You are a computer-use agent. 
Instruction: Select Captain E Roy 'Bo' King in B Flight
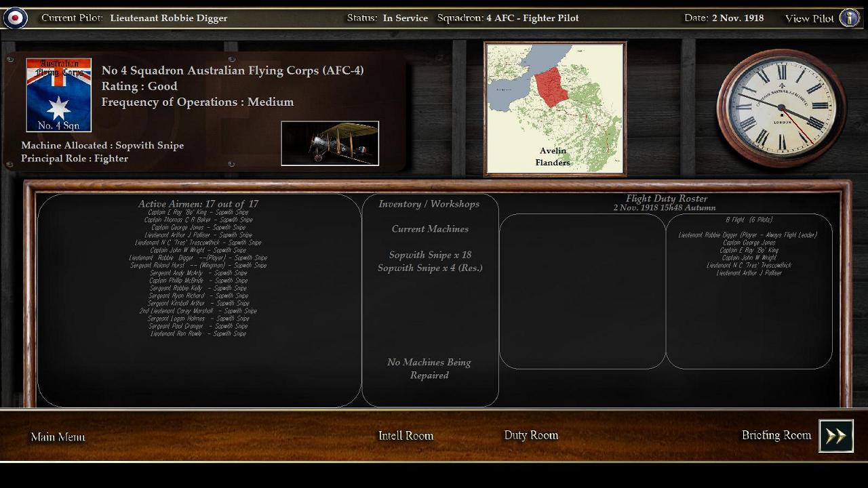click(x=749, y=250)
